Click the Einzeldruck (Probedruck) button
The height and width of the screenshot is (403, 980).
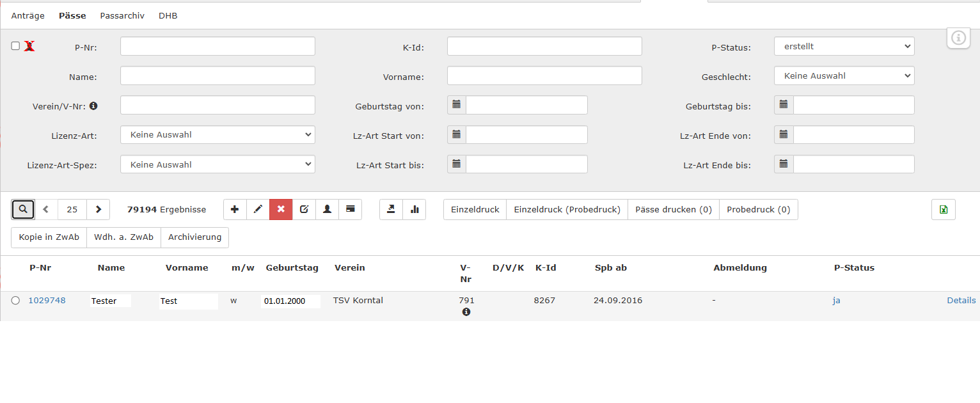[x=567, y=209]
